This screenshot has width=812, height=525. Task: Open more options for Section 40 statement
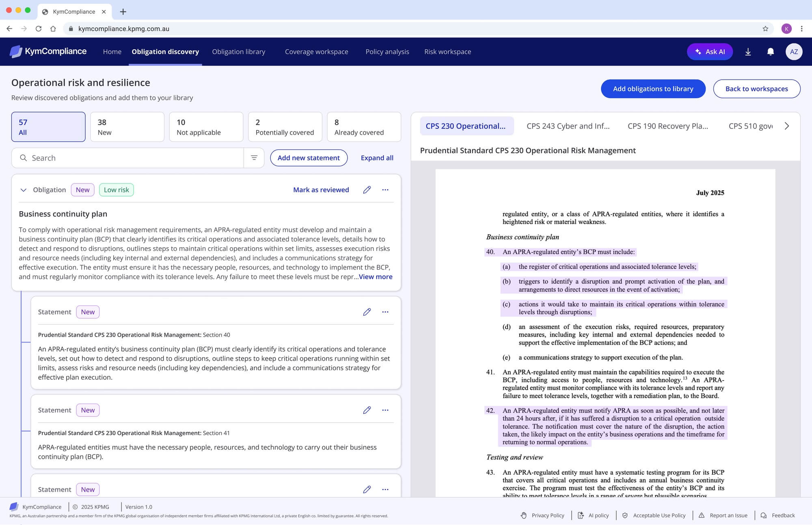pyautogui.click(x=385, y=312)
